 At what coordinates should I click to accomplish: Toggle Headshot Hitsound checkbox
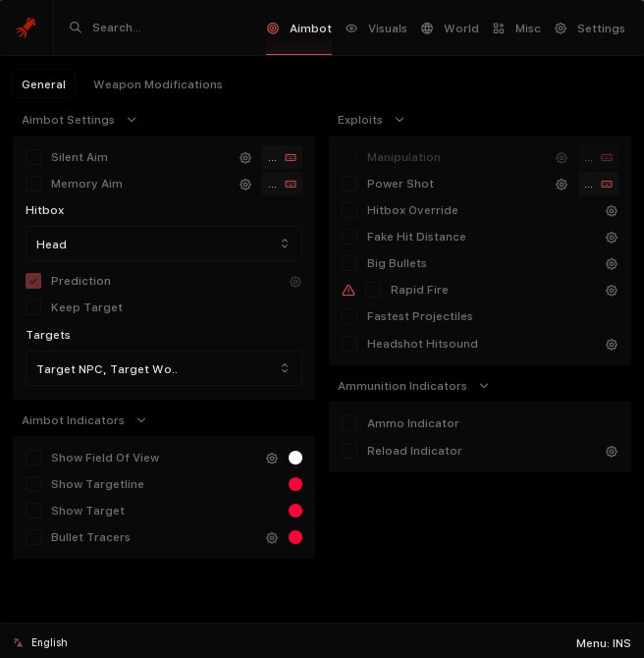point(349,344)
